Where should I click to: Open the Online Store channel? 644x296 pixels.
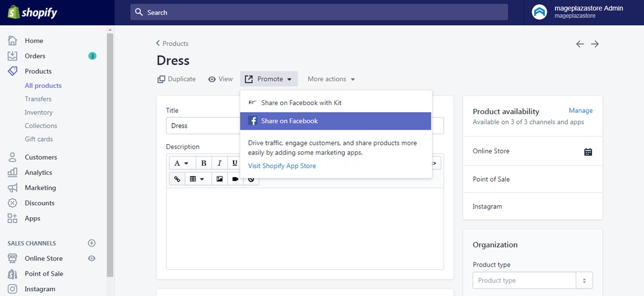[43, 258]
